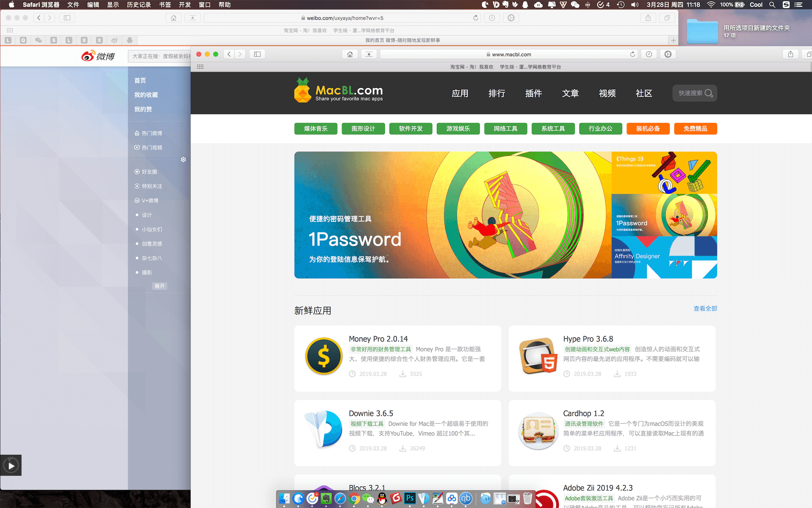Select the orange 装机必备 button

[x=648, y=129]
